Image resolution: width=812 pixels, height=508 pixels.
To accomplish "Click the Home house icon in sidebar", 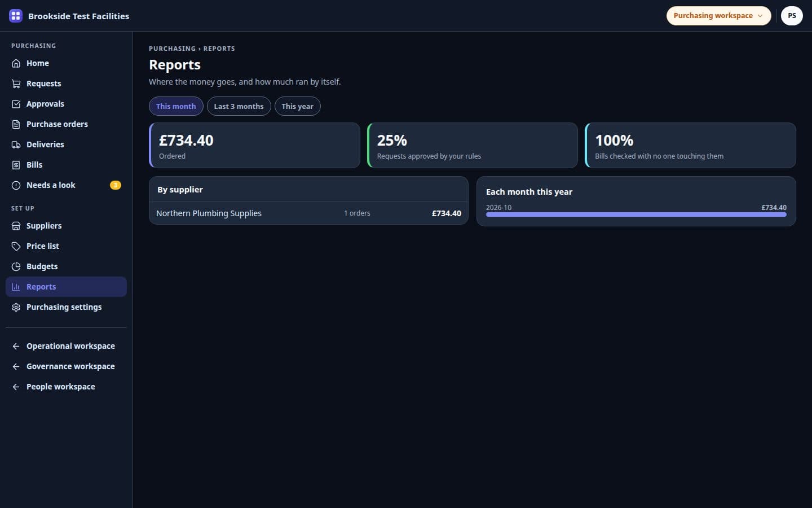I will tap(16, 63).
